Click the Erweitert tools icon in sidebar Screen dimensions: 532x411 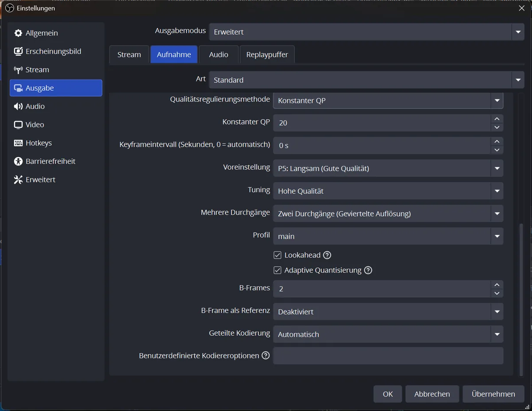coord(18,180)
